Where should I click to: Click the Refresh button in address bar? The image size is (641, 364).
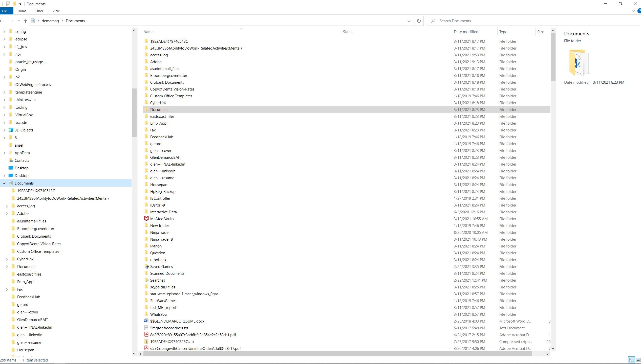click(x=419, y=21)
